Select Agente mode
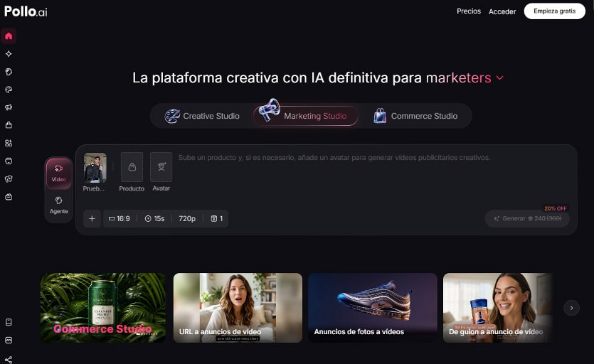This screenshot has width=594, height=364. click(59, 205)
